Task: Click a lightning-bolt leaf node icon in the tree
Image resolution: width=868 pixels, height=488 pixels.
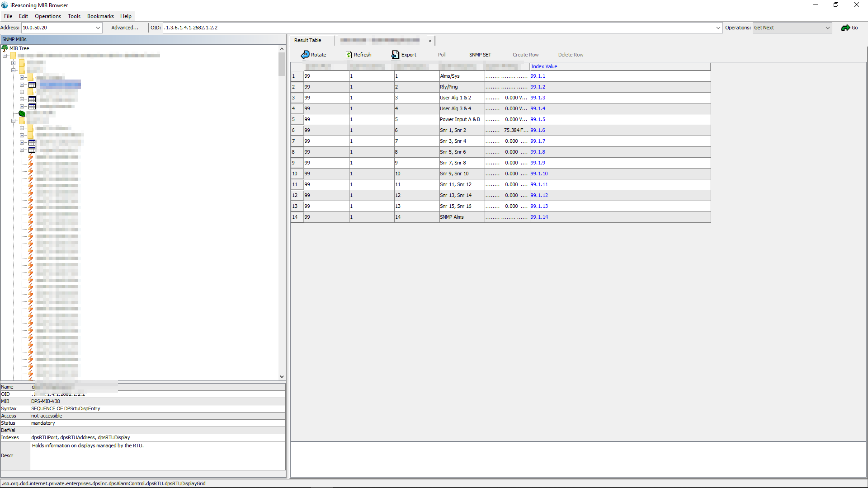Action: (30, 157)
